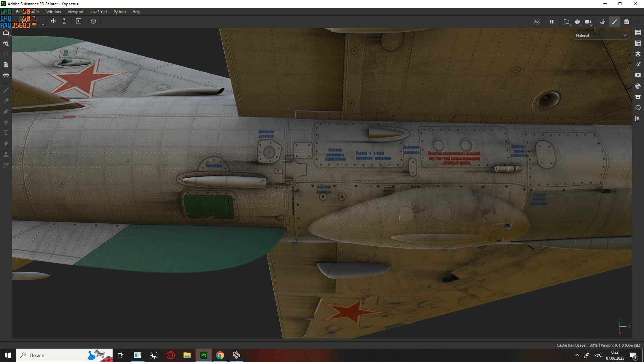Pause engine computations

tap(552, 22)
